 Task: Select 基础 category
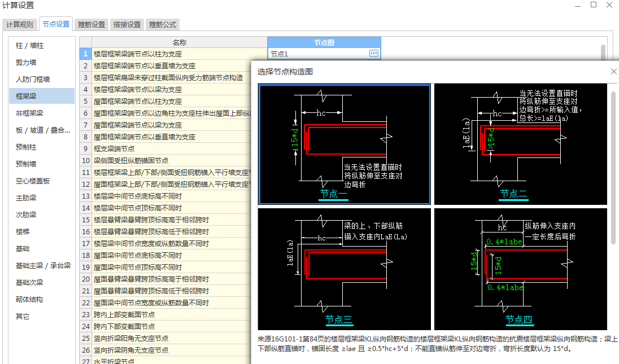42,249
